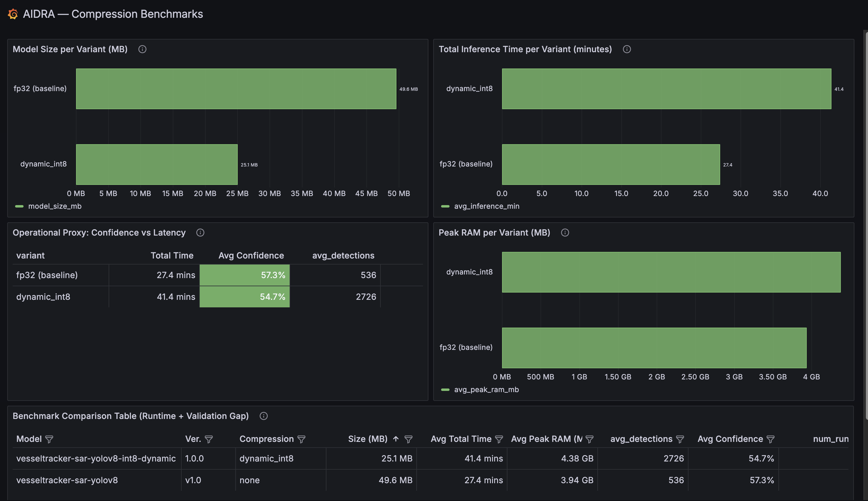Viewport: 868px width, 501px height.
Task: Open Operational Proxy panel title menu
Action: pyautogui.click(x=99, y=233)
